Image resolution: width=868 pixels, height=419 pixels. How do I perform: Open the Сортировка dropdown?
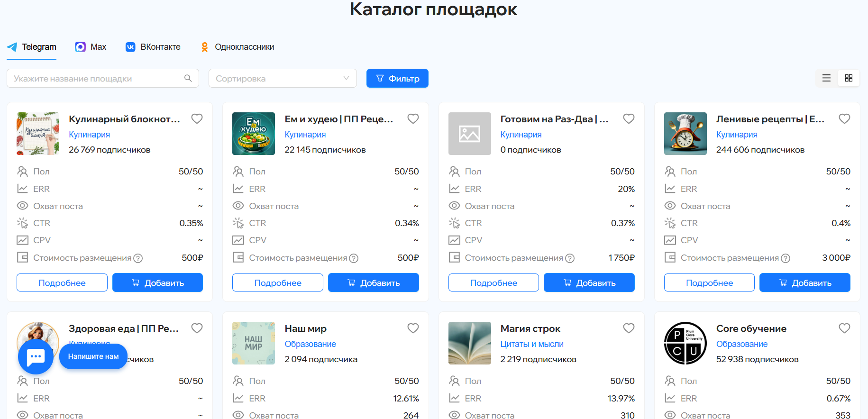click(283, 78)
